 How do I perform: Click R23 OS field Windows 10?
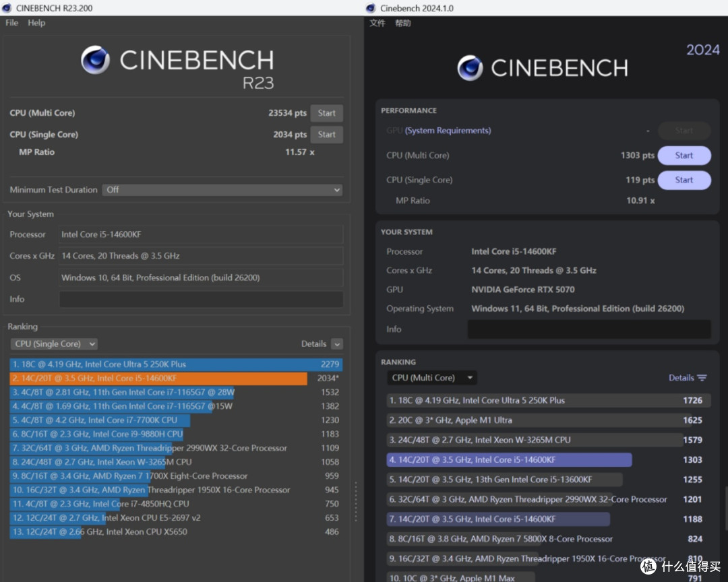pos(201,278)
